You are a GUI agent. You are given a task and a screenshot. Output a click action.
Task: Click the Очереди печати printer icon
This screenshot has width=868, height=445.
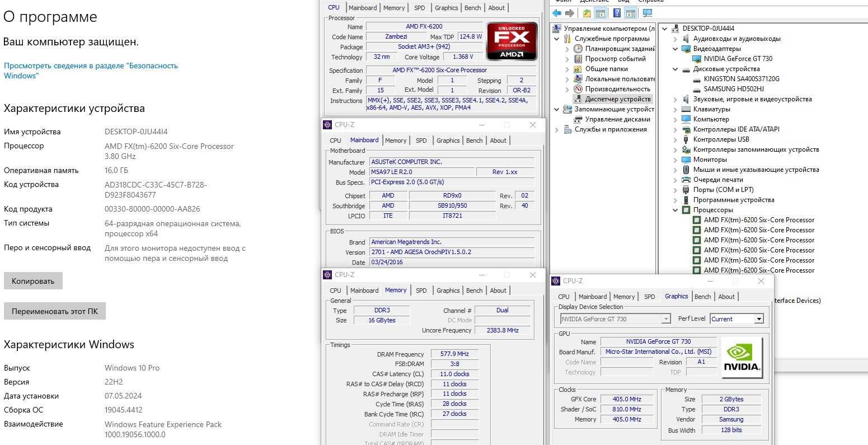[686, 180]
